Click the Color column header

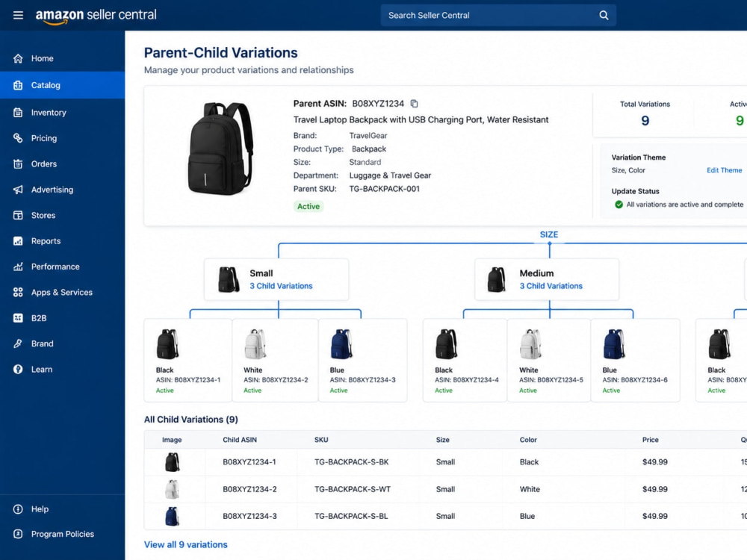pyautogui.click(x=528, y=440)
